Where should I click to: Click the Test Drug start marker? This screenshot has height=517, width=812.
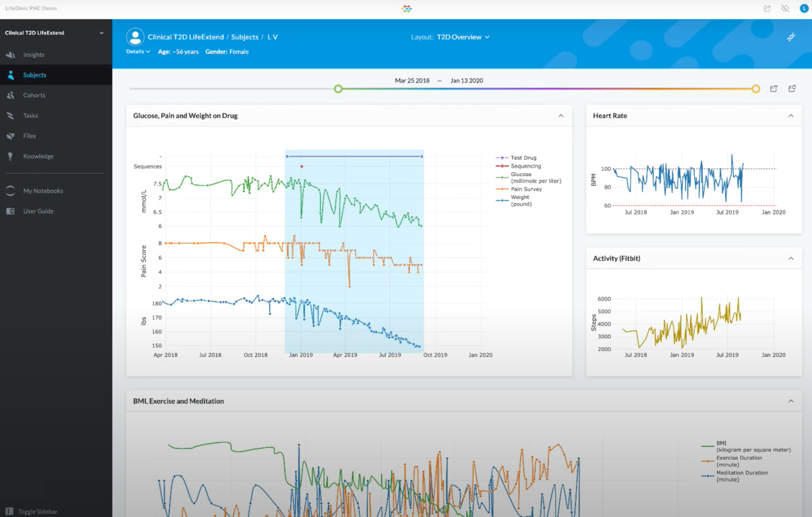tap(287, 156)
